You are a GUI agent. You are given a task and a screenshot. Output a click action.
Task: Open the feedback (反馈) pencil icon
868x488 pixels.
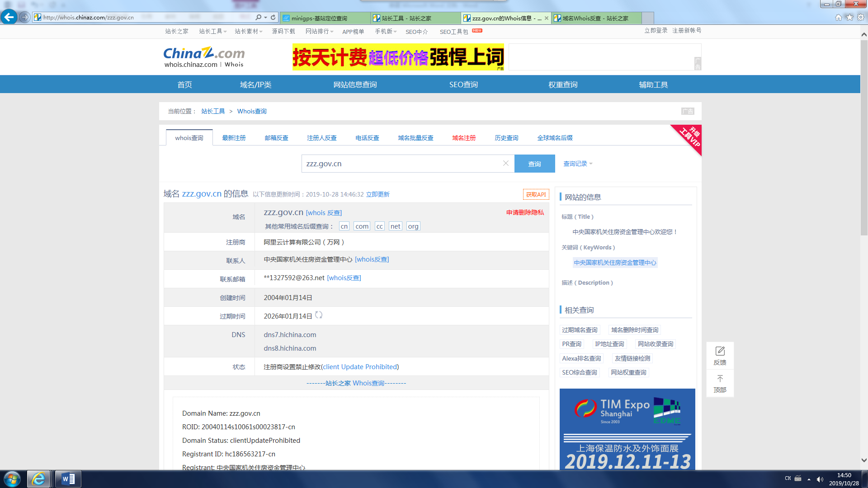(x=720, y=351)
